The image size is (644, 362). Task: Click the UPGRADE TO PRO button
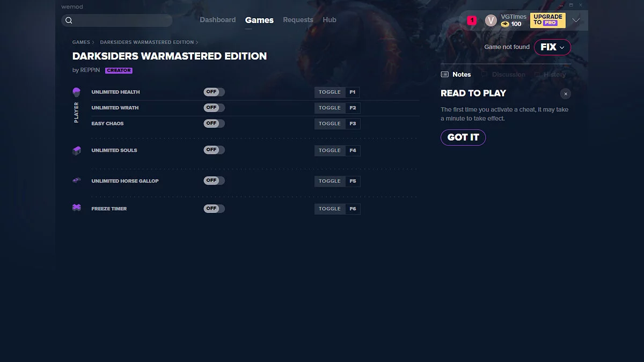pyautogui.click(x=547, y=20)
